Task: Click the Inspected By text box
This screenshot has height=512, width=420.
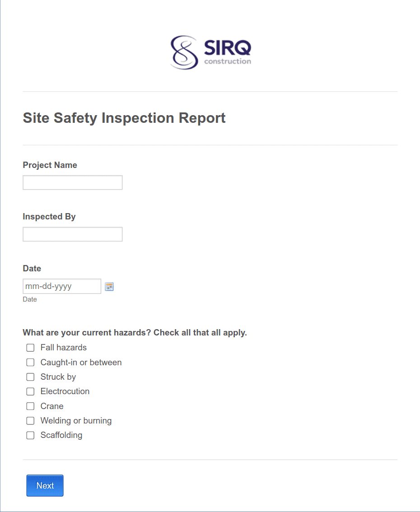Action: pyautogui.click(x=72, y=234)
